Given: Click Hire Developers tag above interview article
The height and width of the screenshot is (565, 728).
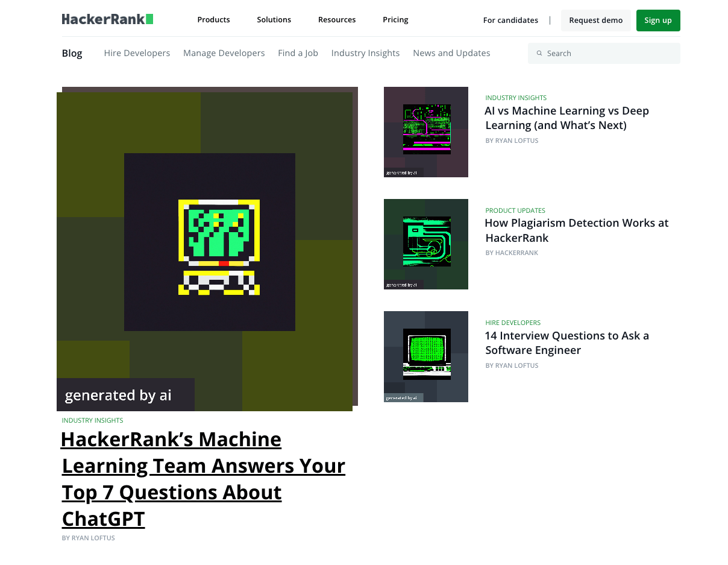Looking at the screenshot, I should tap(513, 323).
